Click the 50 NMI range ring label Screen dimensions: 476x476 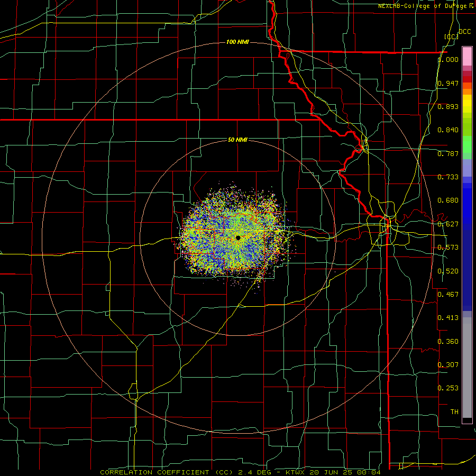click(x=237, y=140)
